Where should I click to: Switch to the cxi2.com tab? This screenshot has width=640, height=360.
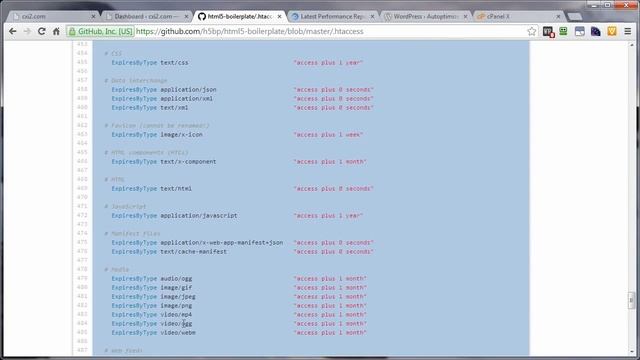click(53, 17)
